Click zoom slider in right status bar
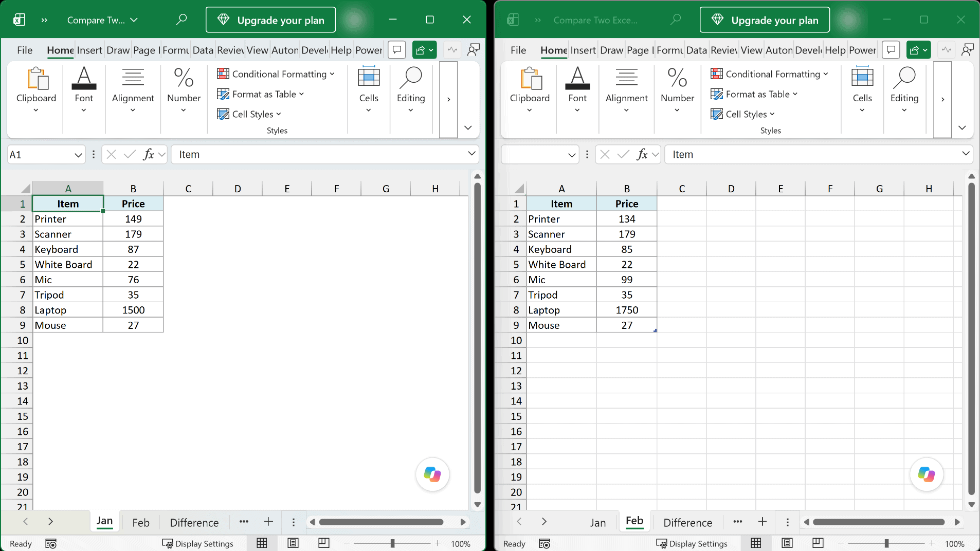 886,543
